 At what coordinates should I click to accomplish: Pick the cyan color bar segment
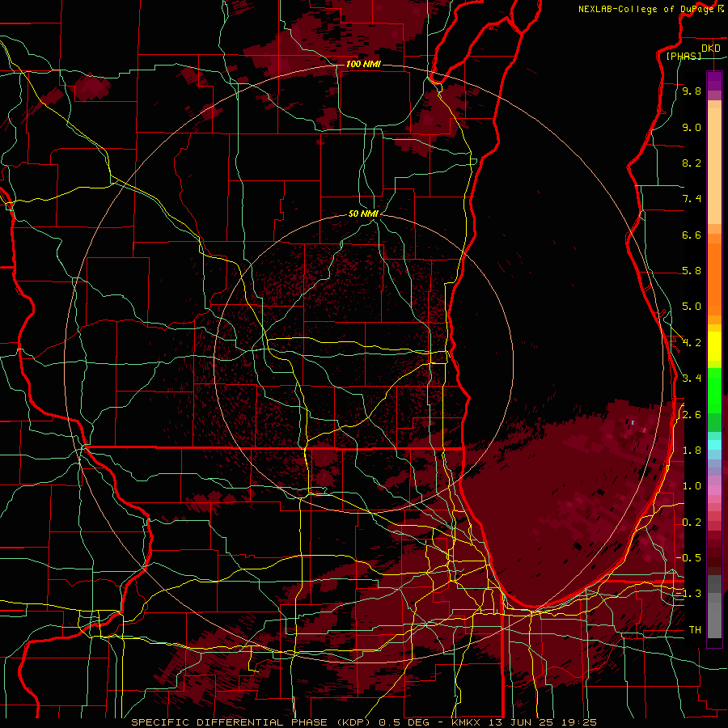(x=714, y=445)
